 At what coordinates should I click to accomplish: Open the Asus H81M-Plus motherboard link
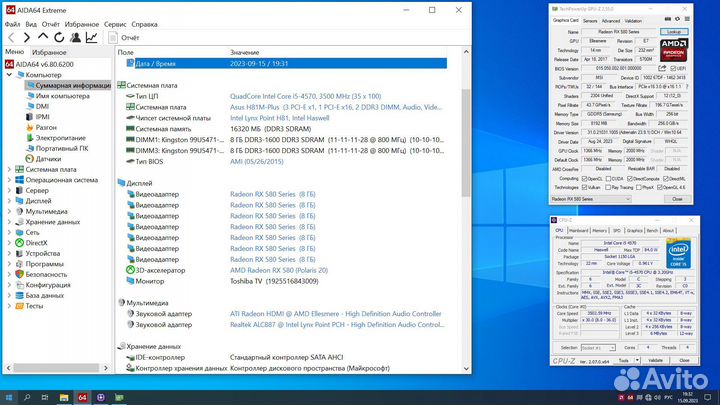point(336,107)
